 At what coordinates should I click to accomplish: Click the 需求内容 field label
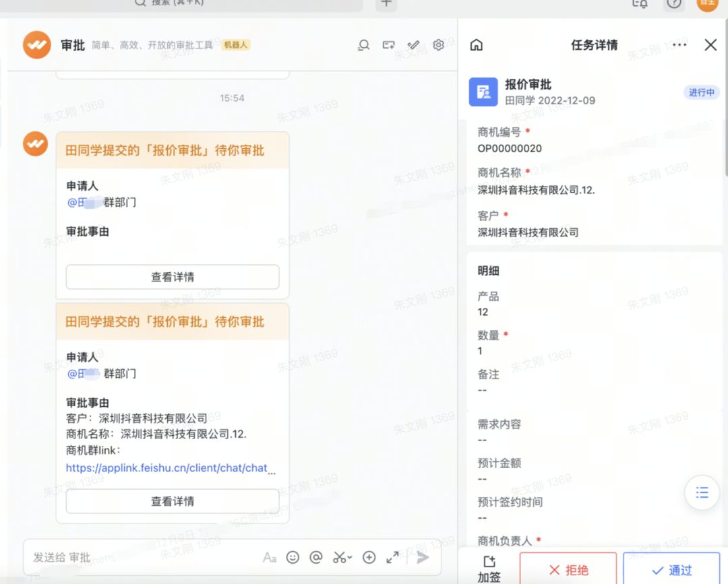click(499, 424)
